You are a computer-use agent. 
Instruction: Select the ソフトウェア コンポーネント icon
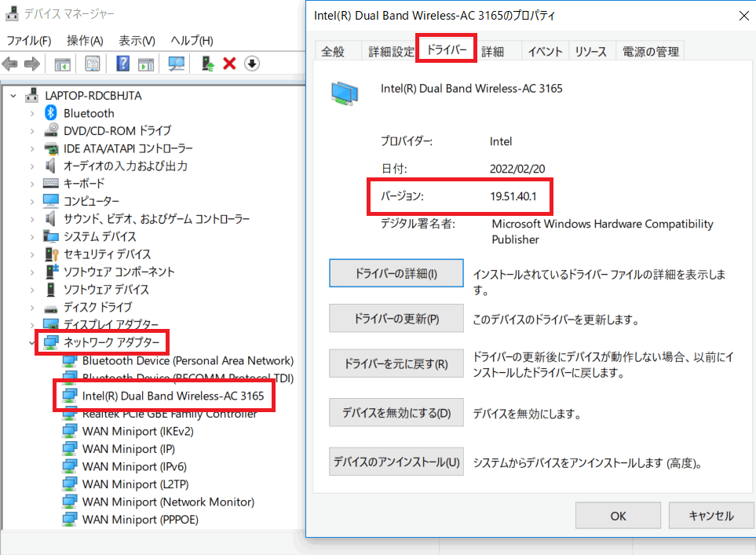pos(51,271)
